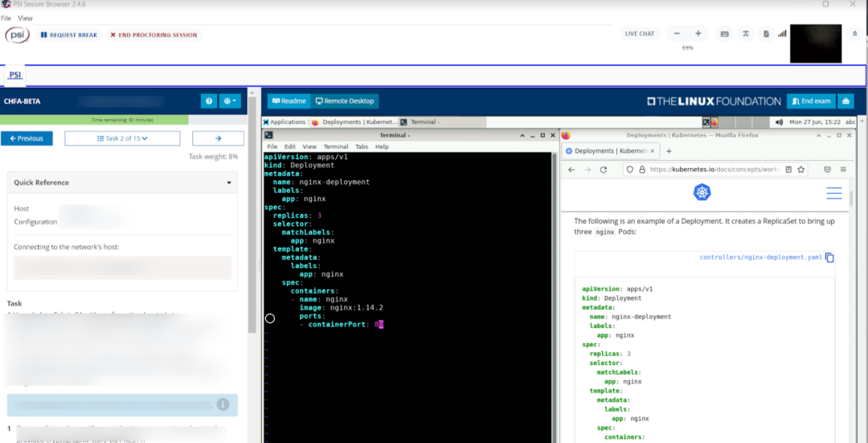Open the document notes icon
This screenshot has height=443, width=868.
766,34
